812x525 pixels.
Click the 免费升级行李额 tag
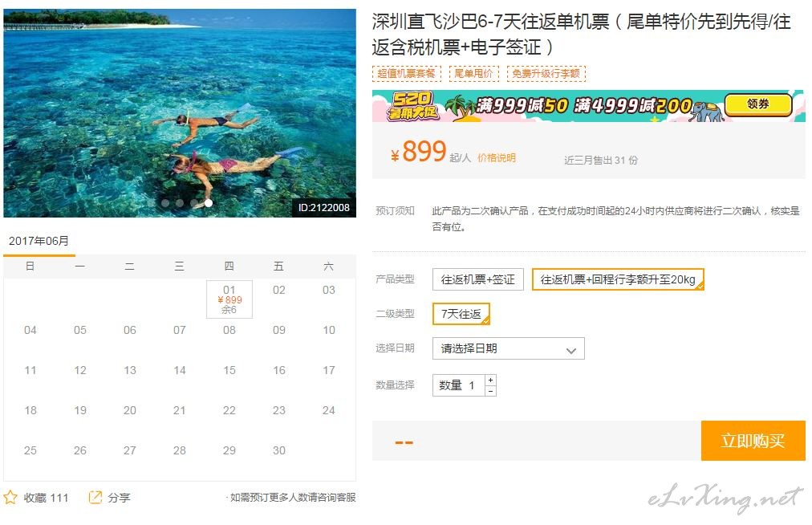tap(546, 74)
